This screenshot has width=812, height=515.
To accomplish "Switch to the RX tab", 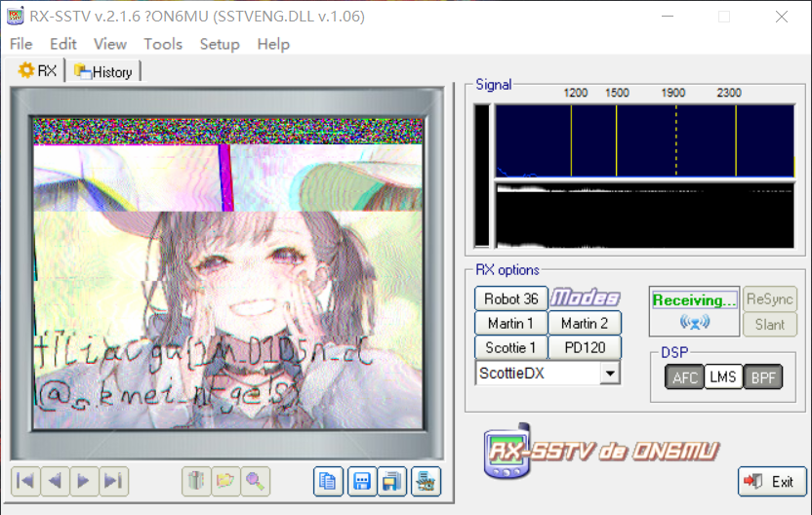I will pos(37,70).
